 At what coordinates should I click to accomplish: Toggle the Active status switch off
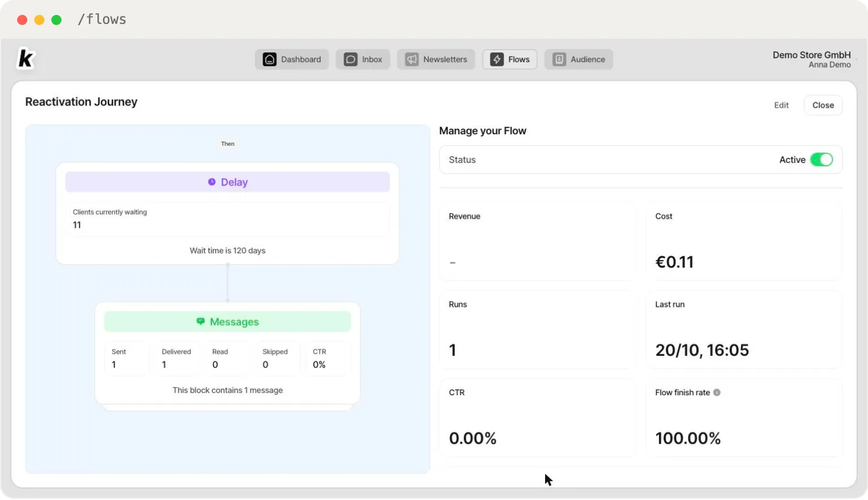click(x=821, y=159)
